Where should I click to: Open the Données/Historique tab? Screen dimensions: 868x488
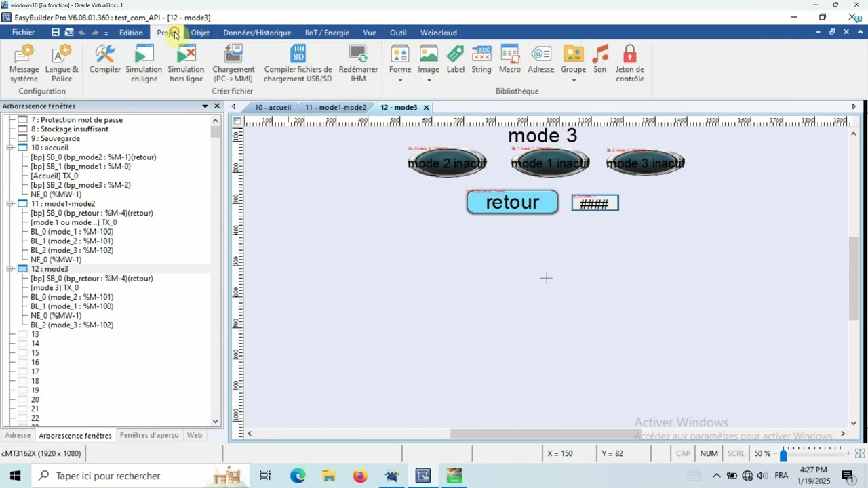point(257,33)
